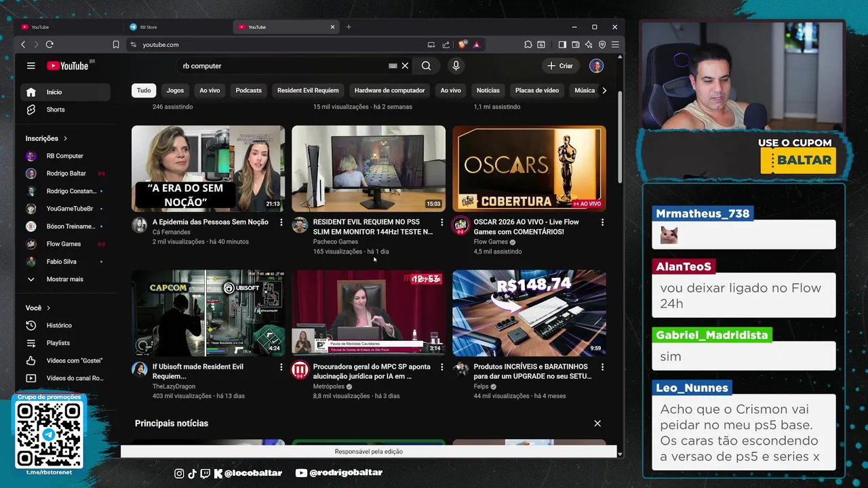The width and height of the screenshot is (868, 488).
Task: Open the Leo AI sparkle icon
Action: coord(589,45)
